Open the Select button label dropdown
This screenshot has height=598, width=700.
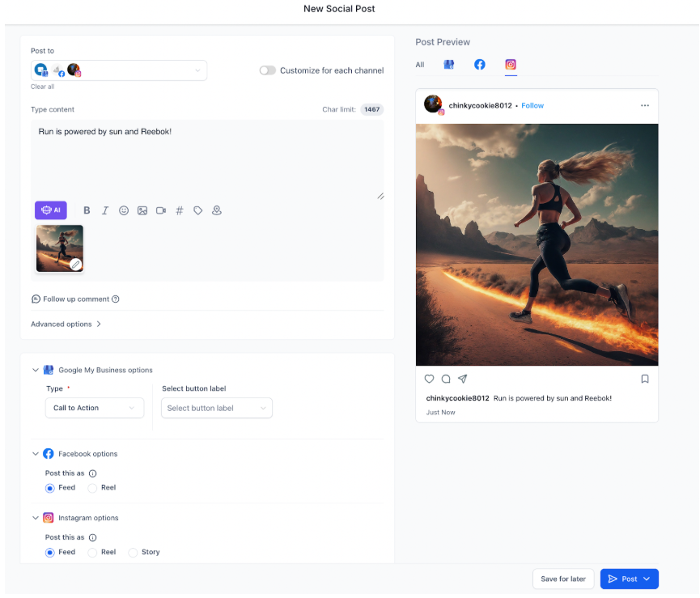(216, 409)
